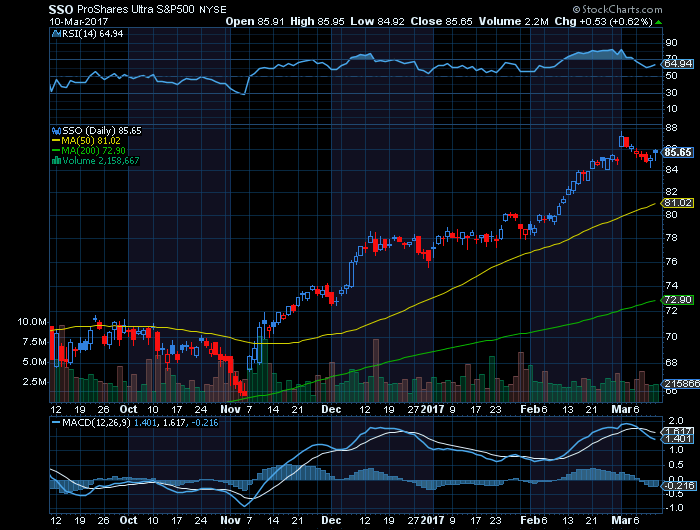Click the volume bars icon in legend

click(x=56, y=161)
